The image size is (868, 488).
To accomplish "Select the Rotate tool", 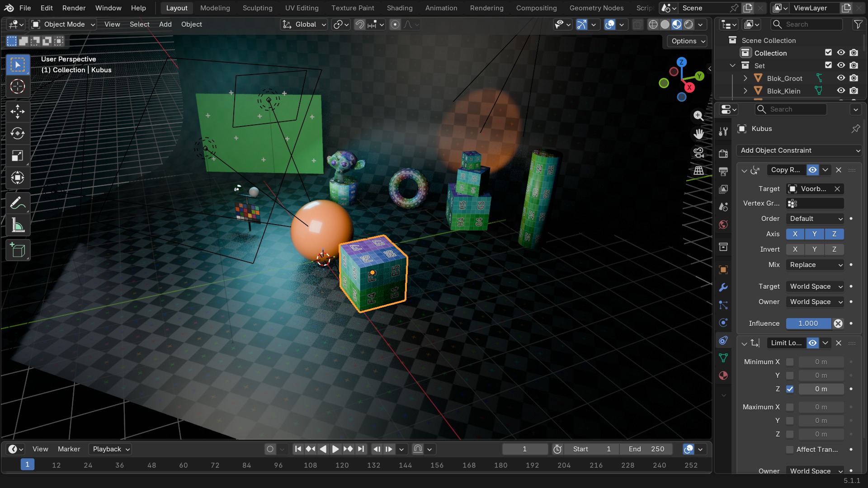I will coord(18,134).
